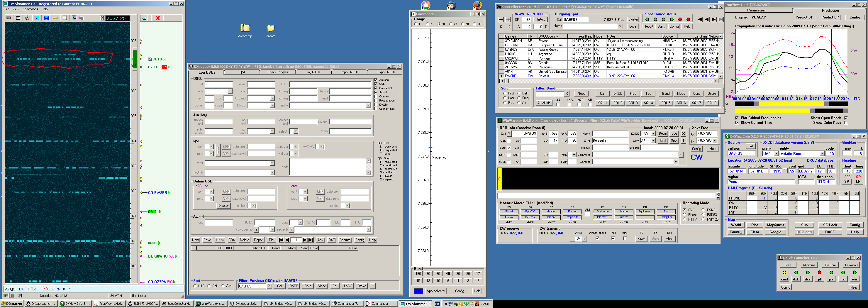Click the MapQuest button in DXView

point(775,225)
